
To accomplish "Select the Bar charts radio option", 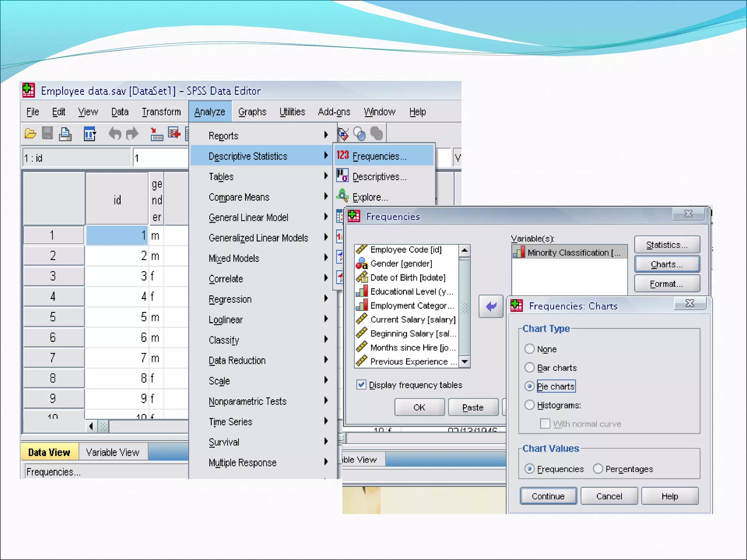I will tap(530, 367).
